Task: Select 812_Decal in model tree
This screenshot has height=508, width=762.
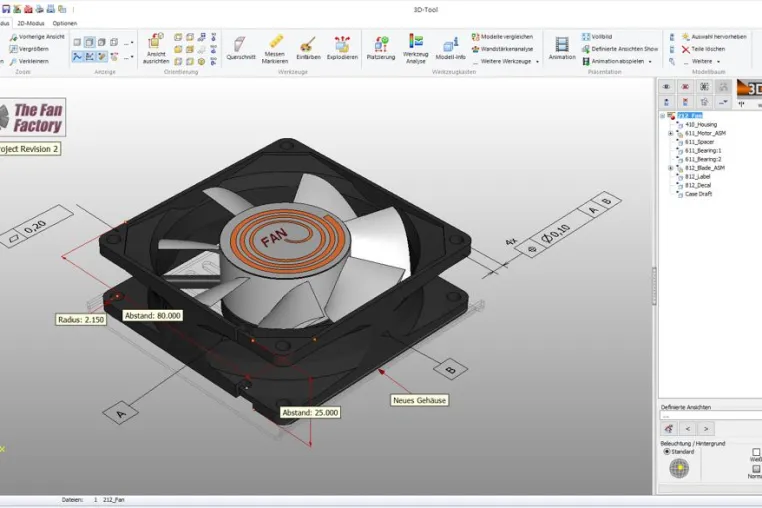Action: tap(698, 185)
